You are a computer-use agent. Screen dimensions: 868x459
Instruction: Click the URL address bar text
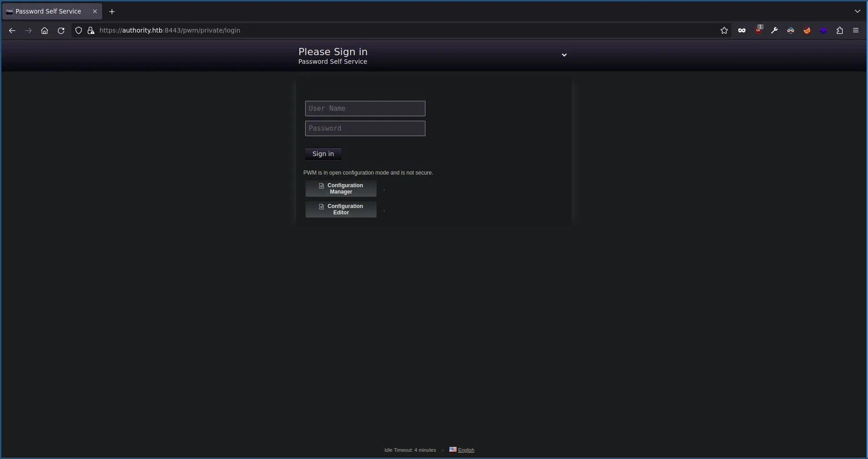point(170,30)
